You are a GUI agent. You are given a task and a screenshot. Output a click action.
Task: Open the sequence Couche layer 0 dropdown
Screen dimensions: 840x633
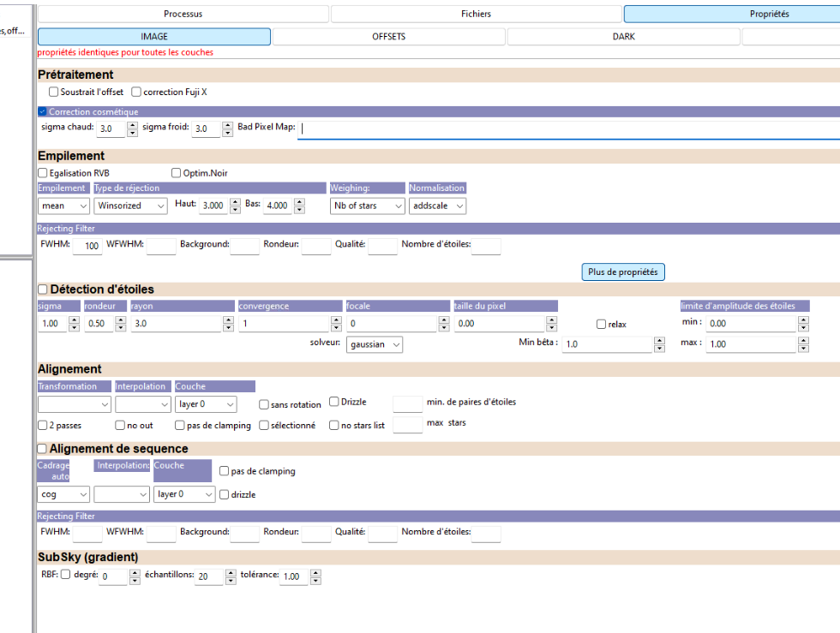click(x=184, y=494)
